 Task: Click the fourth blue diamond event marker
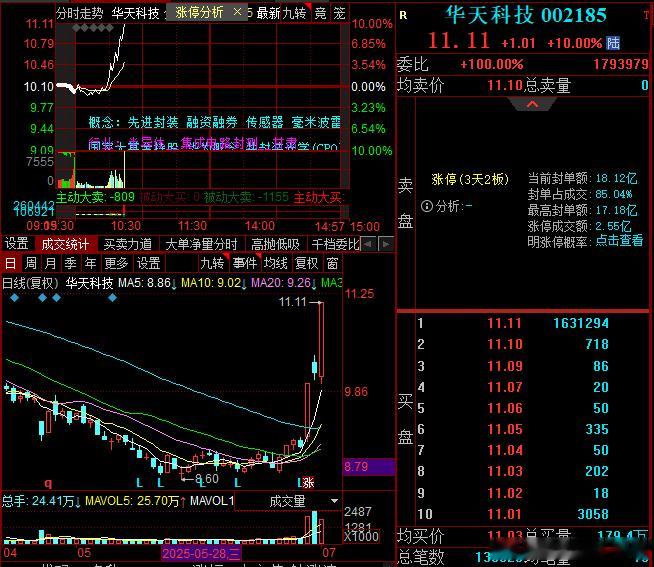(113, 298)
